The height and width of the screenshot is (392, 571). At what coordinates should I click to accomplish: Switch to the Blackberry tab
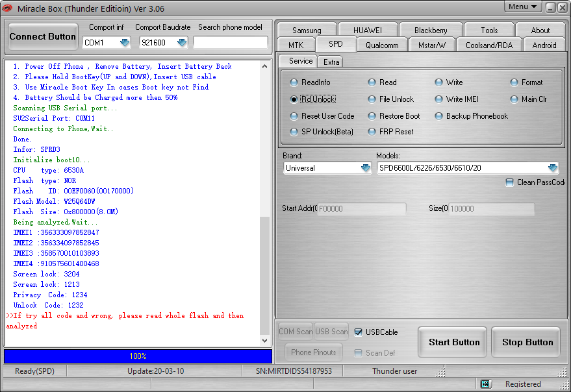(431, 30)
